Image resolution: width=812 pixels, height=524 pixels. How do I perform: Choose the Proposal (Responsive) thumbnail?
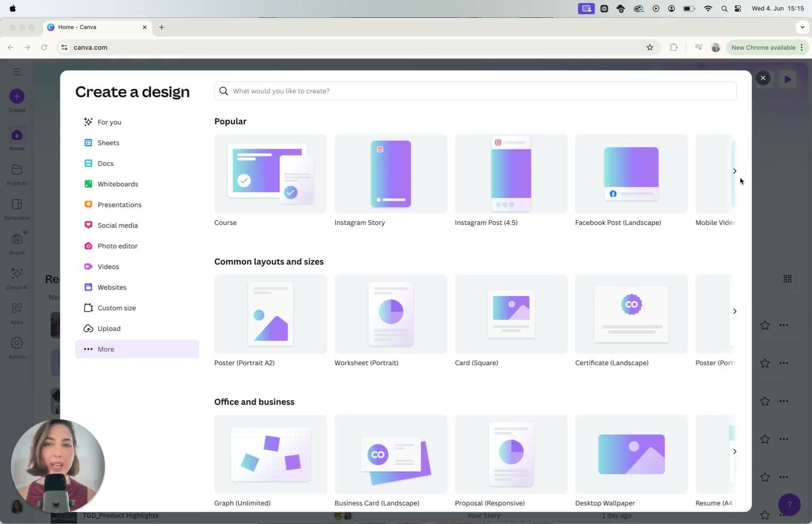coord(511,454)
